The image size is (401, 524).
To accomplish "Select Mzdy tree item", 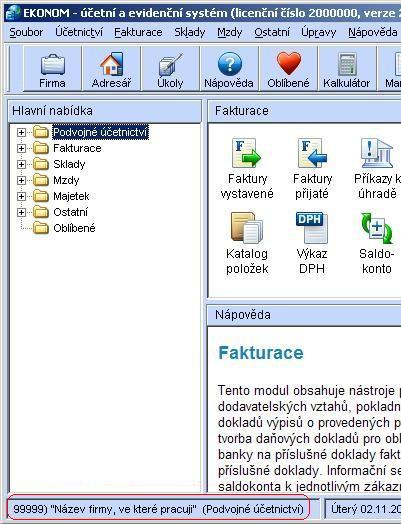I will (x=66, y=180).
